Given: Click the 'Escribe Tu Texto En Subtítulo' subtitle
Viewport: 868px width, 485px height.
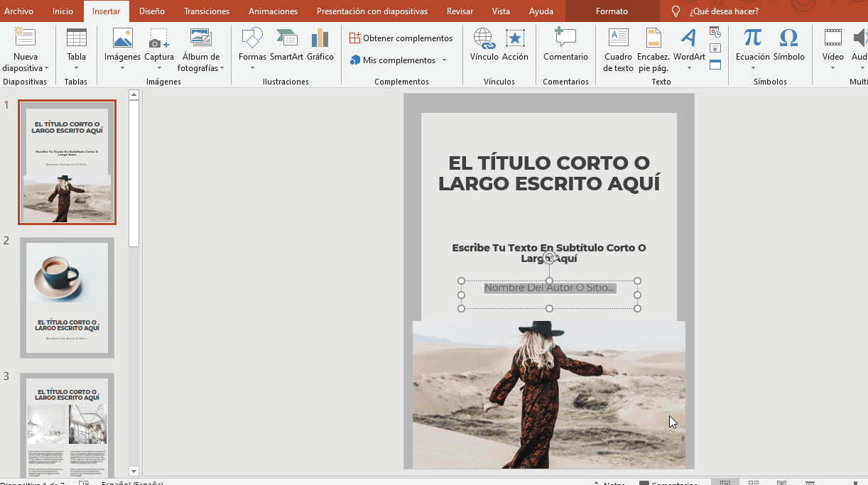Looking at the screenshot, I should [x=549, y=253].
